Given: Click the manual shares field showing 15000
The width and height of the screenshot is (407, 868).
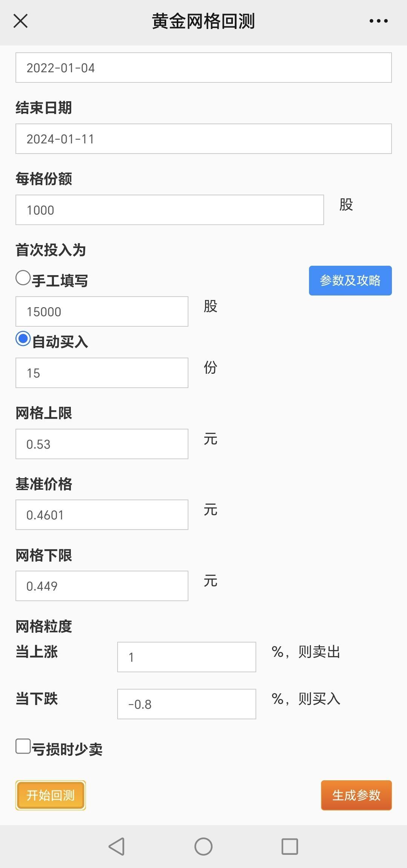Looking at the screenshot, I should (102, 312).
